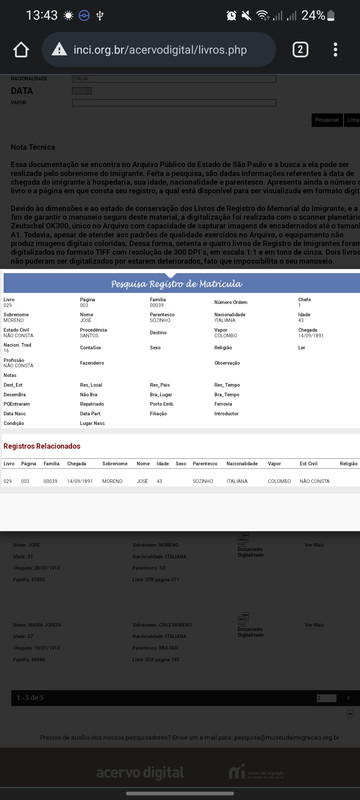Viewport: 360px width, 800px height.
Task: Tap the browser home icon
Action: coord(21,49)
